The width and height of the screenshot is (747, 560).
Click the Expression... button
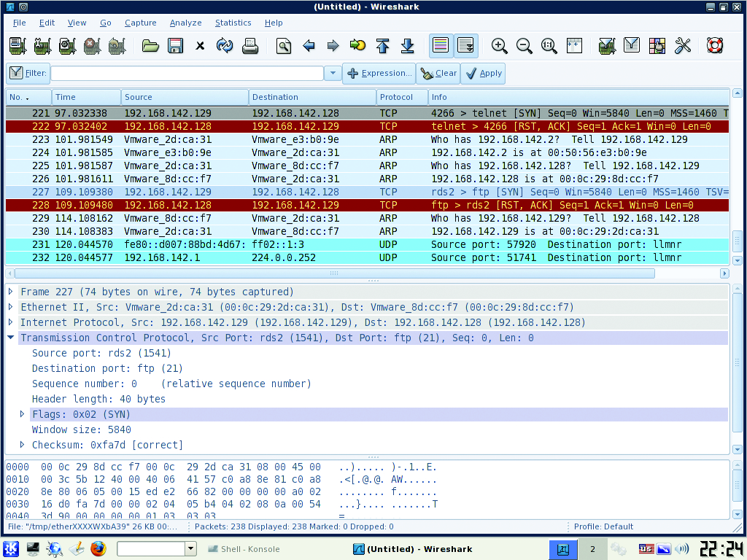[x=379, y=74]
